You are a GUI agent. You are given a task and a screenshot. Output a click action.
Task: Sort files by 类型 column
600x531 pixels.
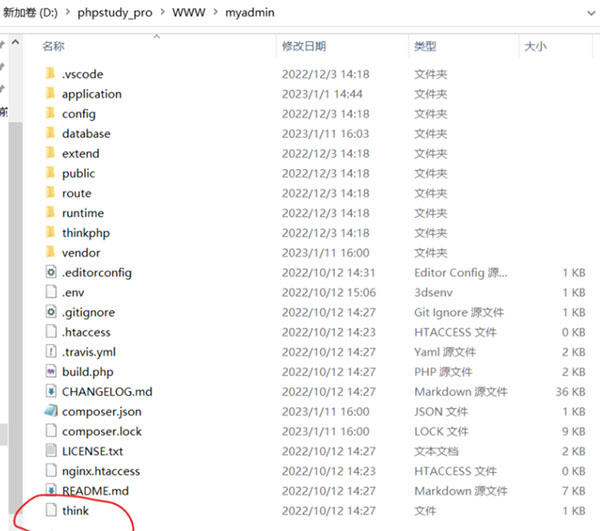click(425, 46)
